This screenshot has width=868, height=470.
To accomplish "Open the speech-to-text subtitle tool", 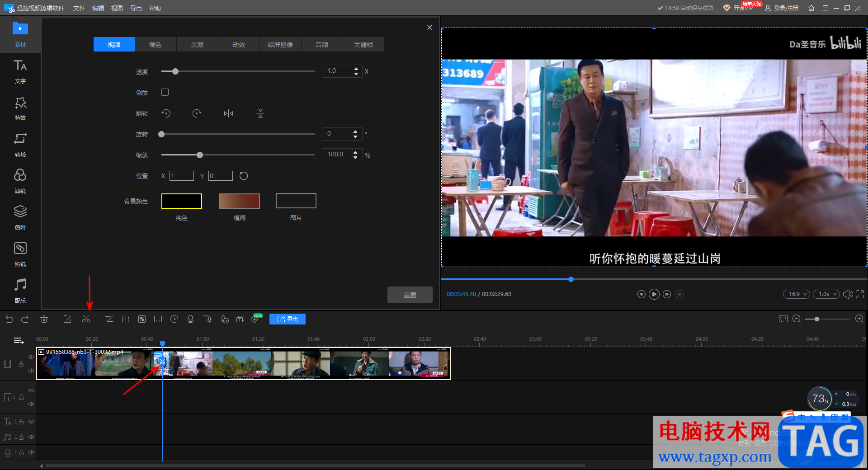I will [224, 319].
